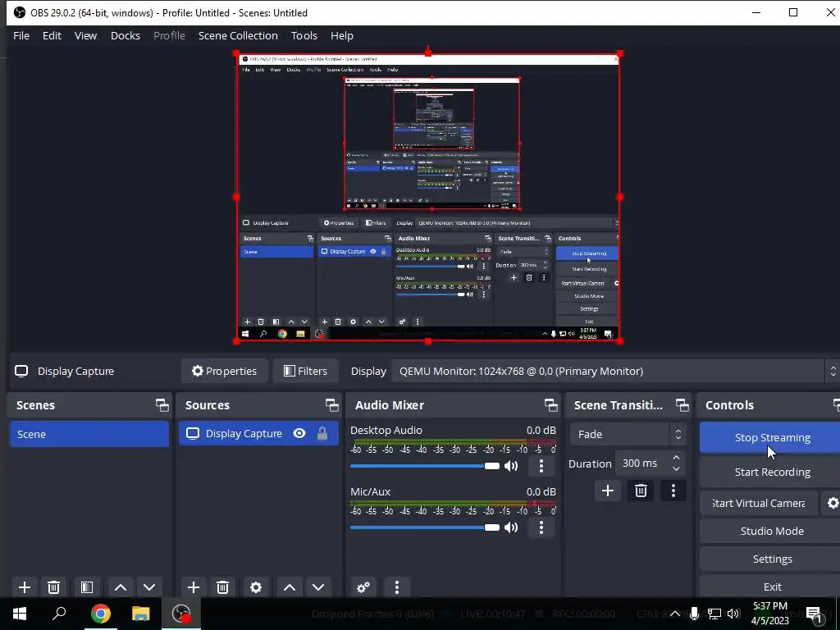The image size is (840, 630).
Task: Add a scene transition plus icon
Action: pyautogui.click(x=608, y=491)
